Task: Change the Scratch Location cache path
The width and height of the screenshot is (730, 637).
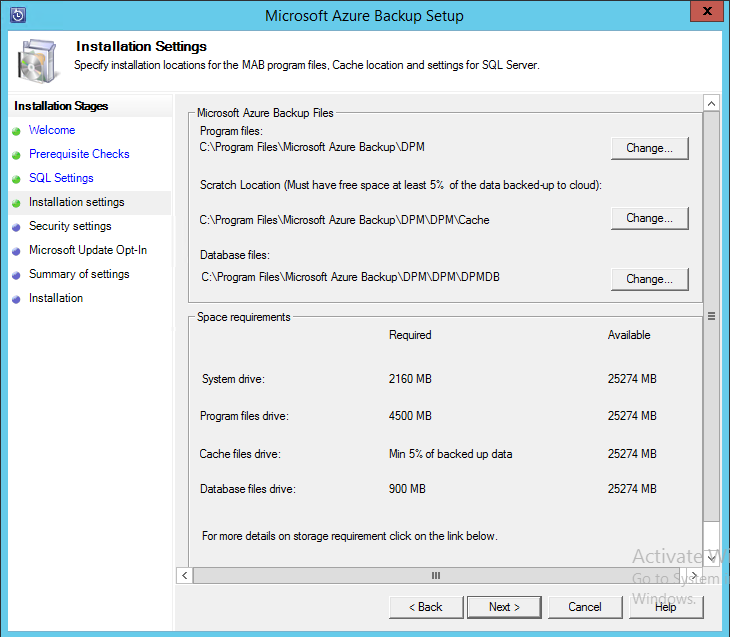Action: coord(649,218)
